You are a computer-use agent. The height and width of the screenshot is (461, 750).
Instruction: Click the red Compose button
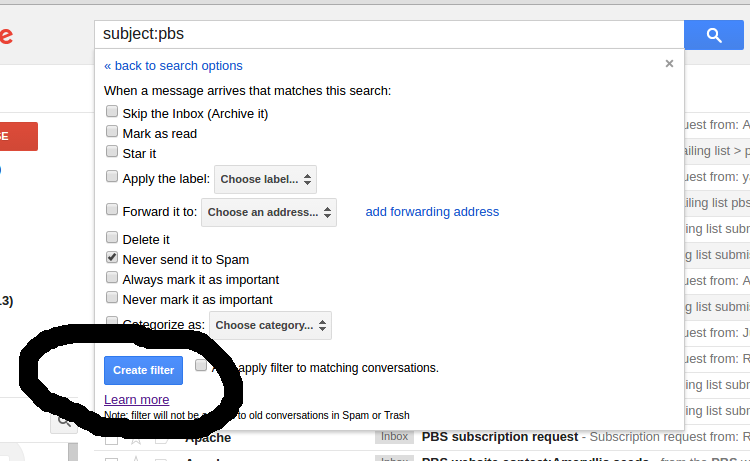coord(19,136)
